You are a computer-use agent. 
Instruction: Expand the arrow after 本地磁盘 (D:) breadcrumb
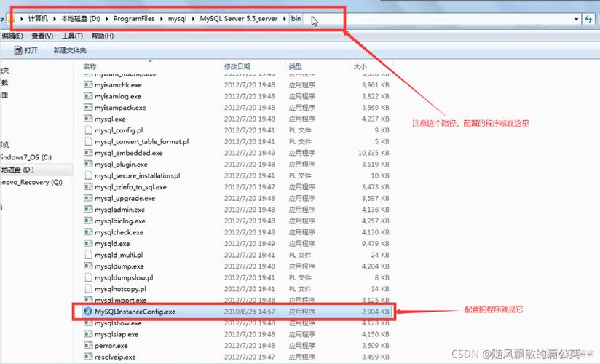tap(106, 19)
